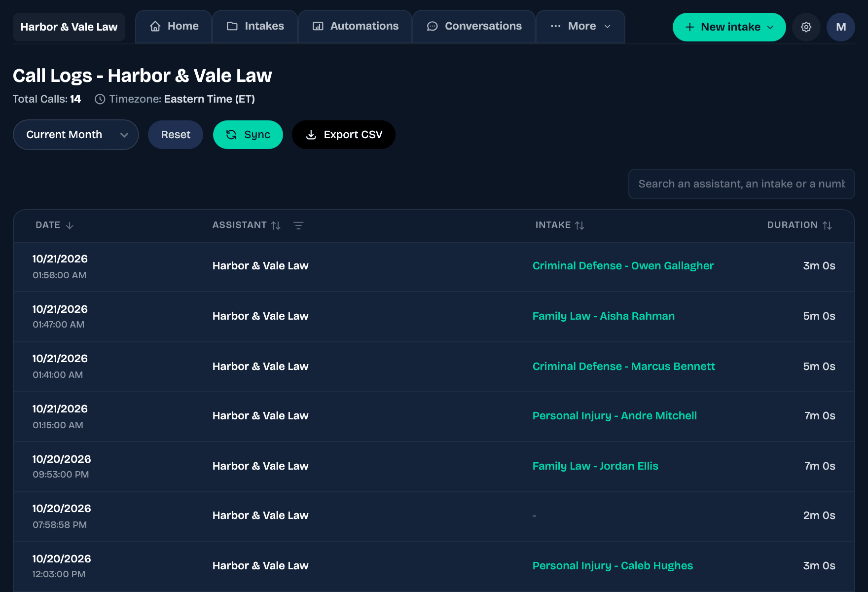Click the Total Calls: 14 counter
868x592 pixels.
[x=47, y=99]
